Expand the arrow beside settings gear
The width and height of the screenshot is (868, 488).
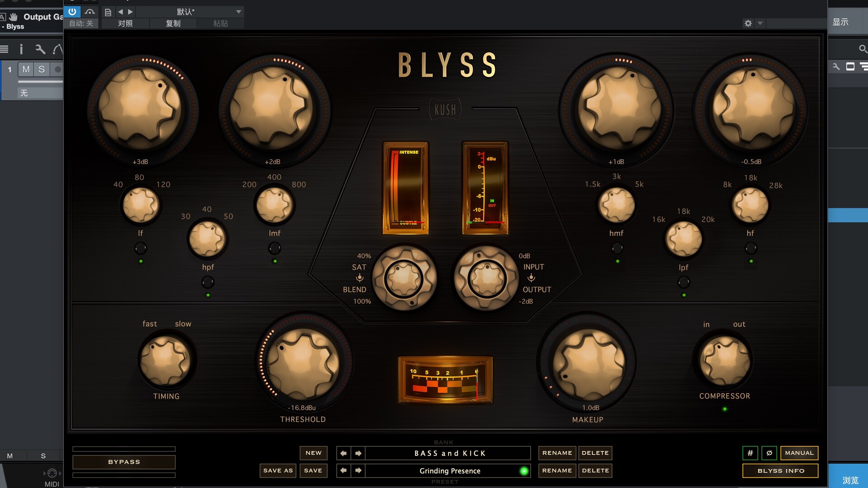[x=760, y=23]
